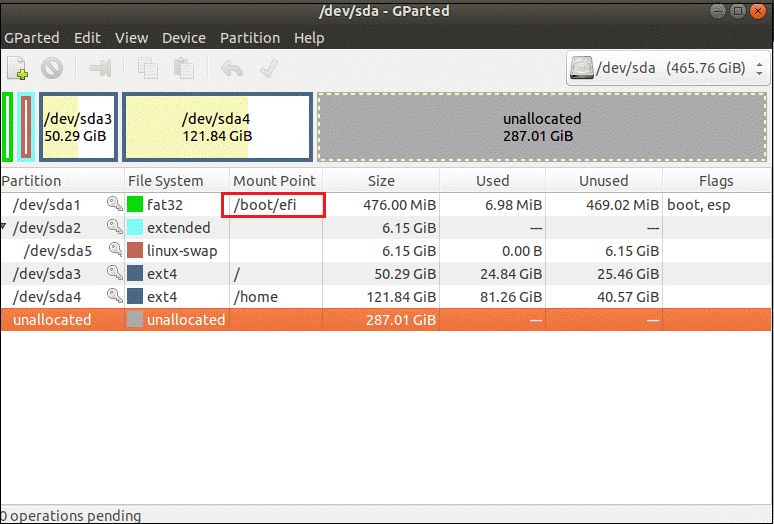774x524 pixels.
Task: Click the Delete partition toolbar icon
Action: click(x=52, y=68)
